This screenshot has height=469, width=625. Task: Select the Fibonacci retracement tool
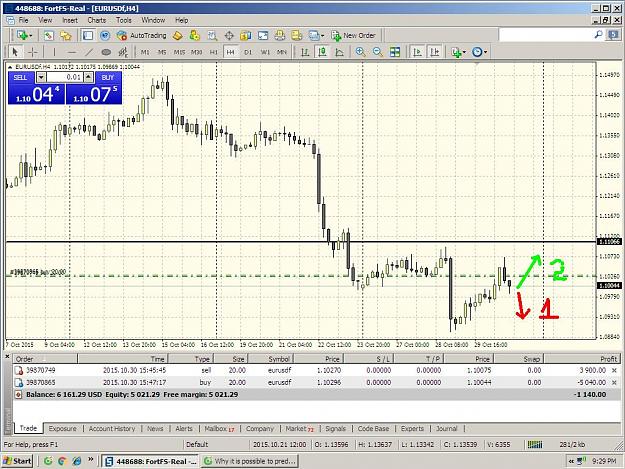[123, 52]
